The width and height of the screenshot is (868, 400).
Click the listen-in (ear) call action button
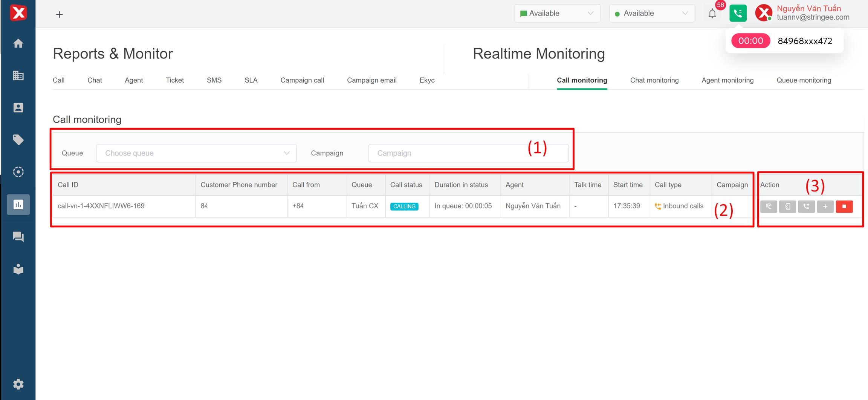pos(769,206)
